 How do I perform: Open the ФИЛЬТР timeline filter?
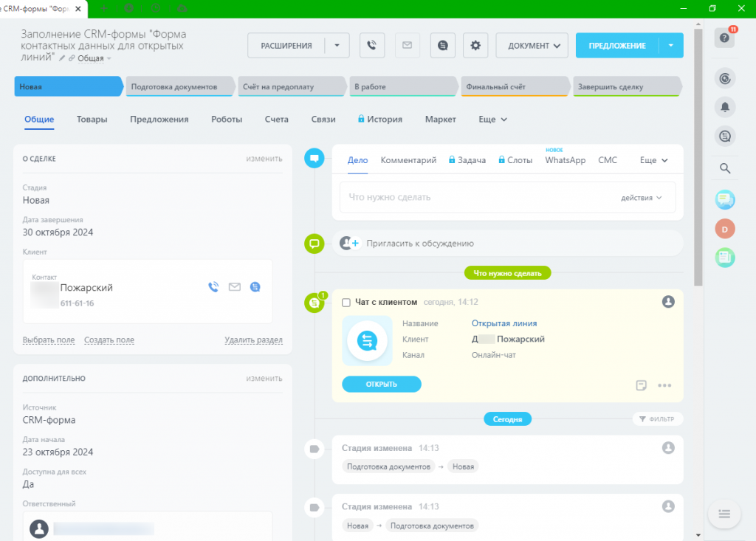coord(657,419)
